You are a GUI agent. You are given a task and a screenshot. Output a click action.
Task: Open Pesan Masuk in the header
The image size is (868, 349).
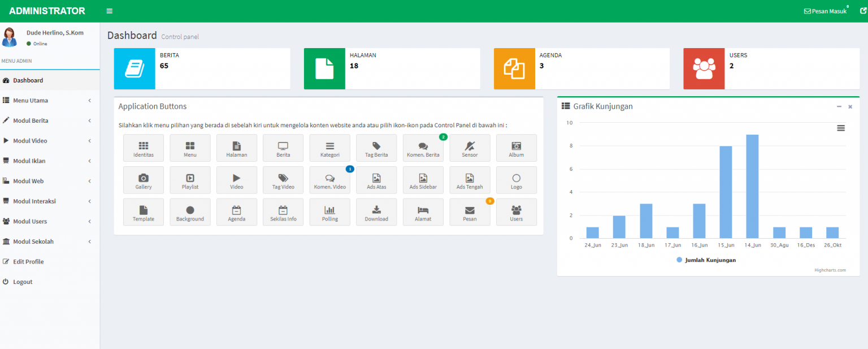point(826,11)
